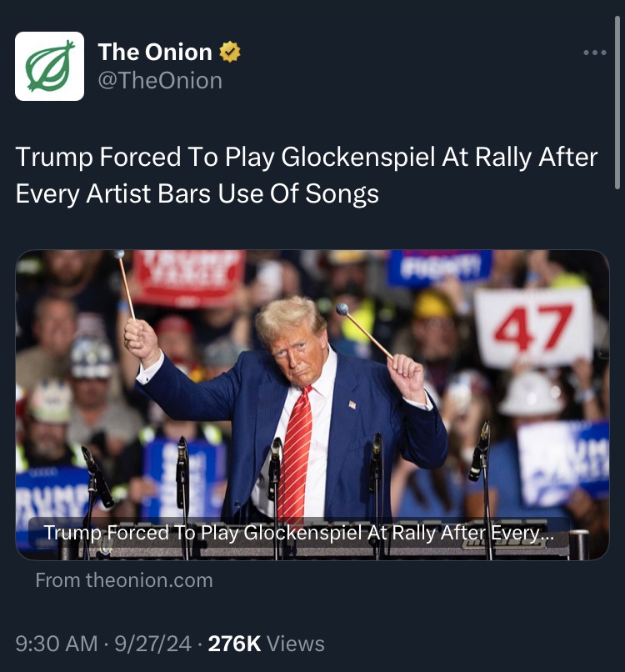The height and width of the screenshot is (672, 625).
Task: Click the 9/27/24 post date
Action: click(x=153, y=644)
